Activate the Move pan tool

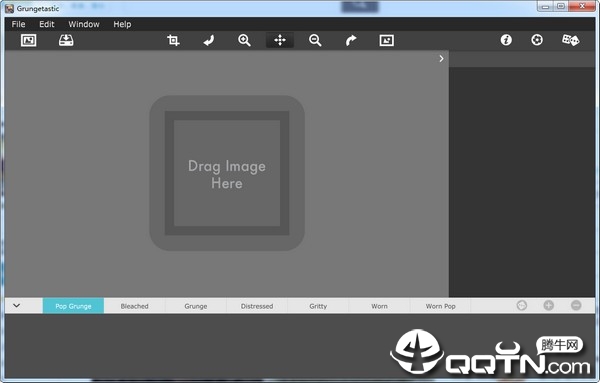[x=280, y=40]
